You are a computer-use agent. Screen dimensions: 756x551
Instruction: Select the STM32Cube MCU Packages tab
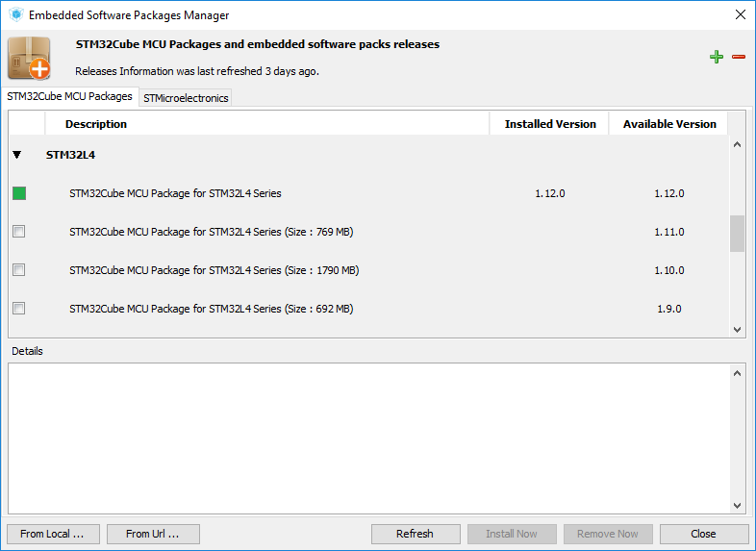click(69, 96)
